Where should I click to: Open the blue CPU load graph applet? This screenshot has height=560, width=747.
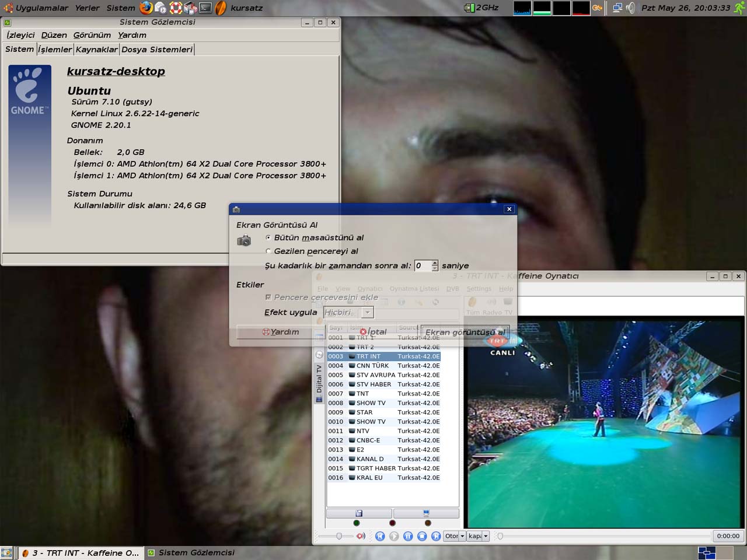tap(522, 8)
